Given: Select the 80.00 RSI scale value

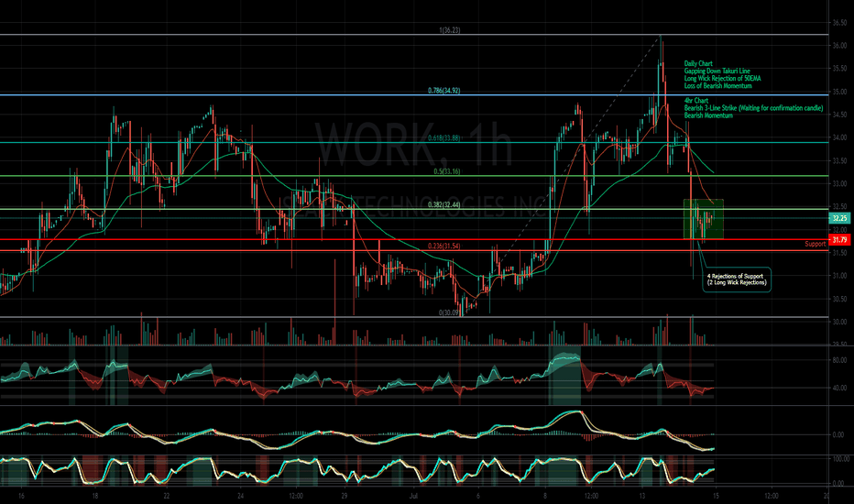Looking at the screenshot, I should click(x=838, y=360).
